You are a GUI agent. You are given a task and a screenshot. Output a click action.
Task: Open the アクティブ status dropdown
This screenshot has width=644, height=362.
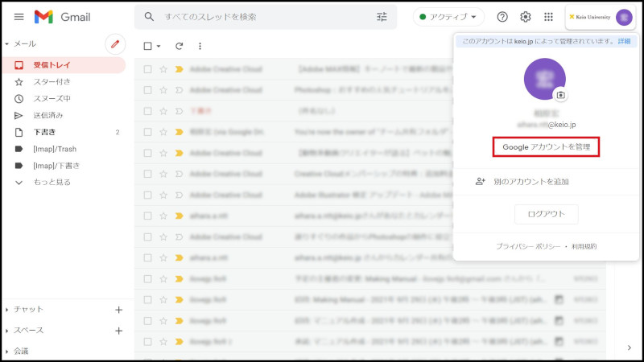[449, 17]
